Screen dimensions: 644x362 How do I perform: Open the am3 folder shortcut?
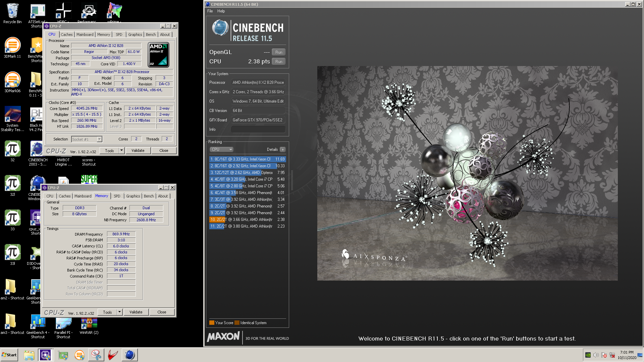click(12, 324)
